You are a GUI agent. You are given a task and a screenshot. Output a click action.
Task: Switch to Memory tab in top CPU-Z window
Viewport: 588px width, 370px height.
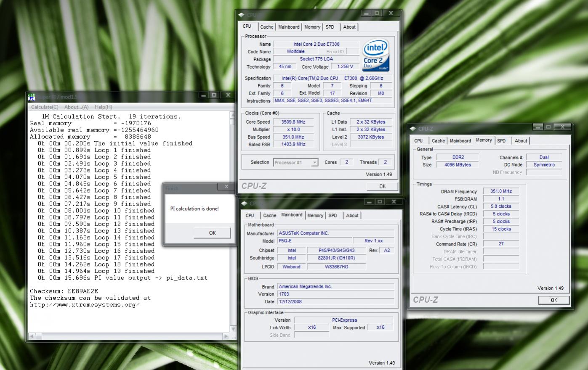click(x=312, y=27)
